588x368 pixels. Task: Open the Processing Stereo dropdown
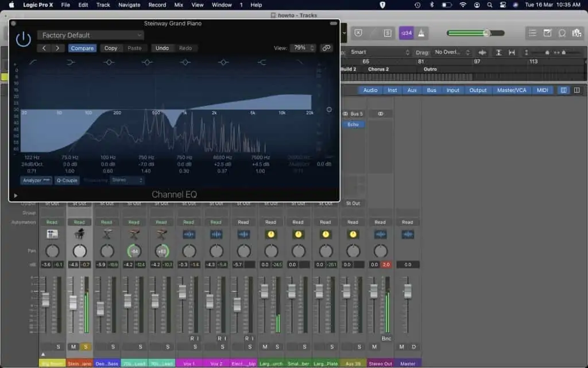coord(127,180)
